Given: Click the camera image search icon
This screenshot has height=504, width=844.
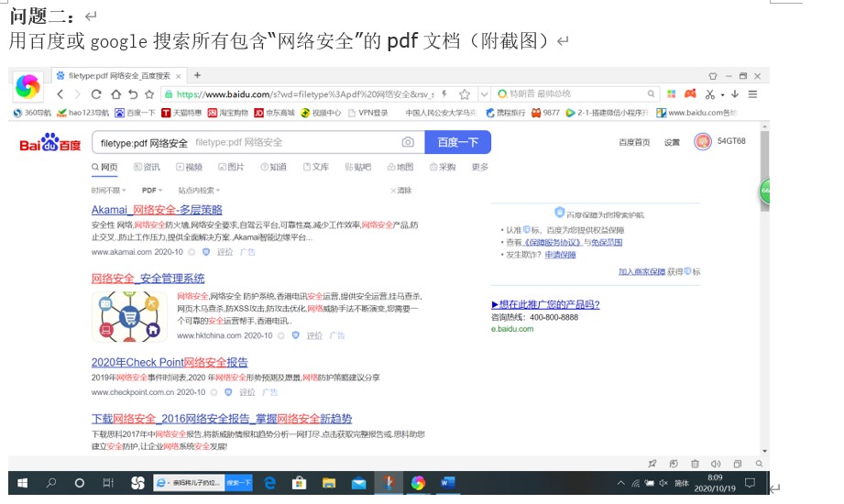Looking at the screenshot, I should (408, 142).
